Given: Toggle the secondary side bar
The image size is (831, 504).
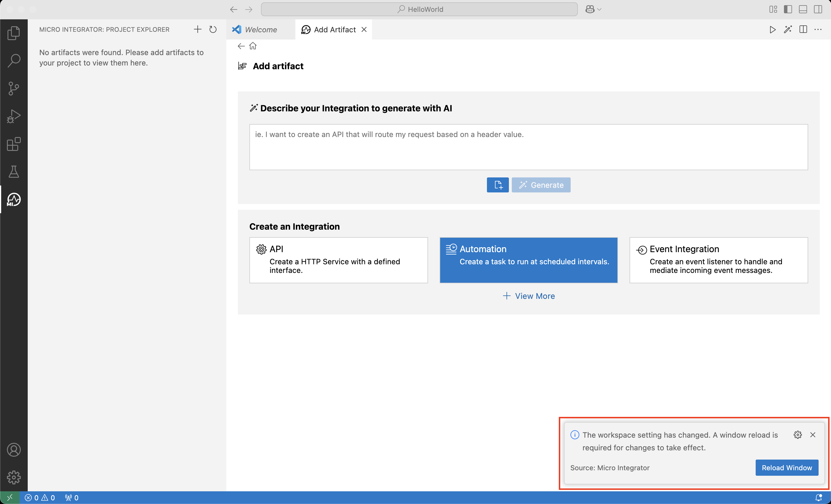Looking at the screenshot, I should (x=818, y=10).
